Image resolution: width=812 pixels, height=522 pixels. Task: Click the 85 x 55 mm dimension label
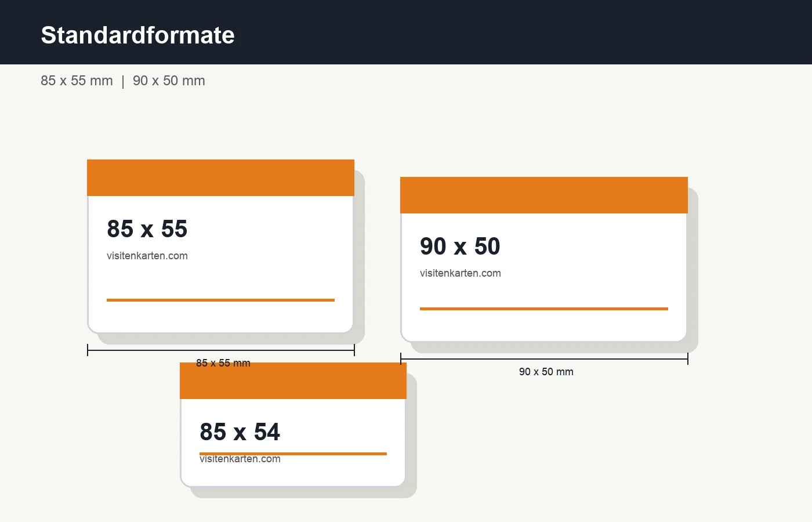pos(223,363)
